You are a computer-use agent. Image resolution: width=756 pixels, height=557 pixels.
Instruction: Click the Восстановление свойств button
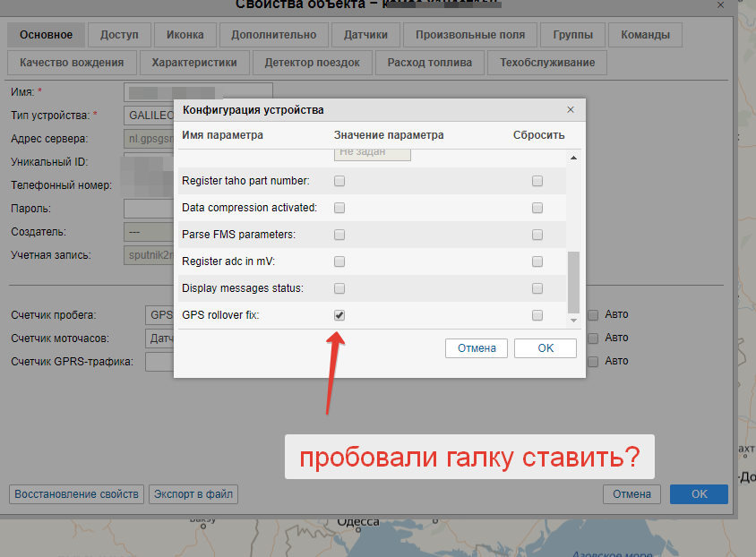77,493
